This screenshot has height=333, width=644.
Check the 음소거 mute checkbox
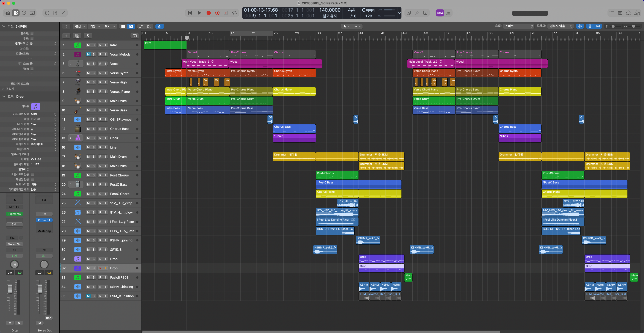32,33
